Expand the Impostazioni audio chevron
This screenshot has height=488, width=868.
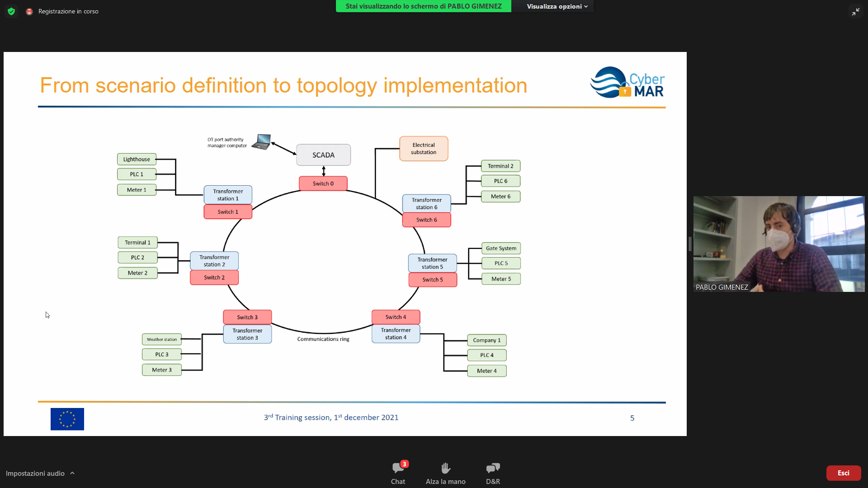(72, 473)
